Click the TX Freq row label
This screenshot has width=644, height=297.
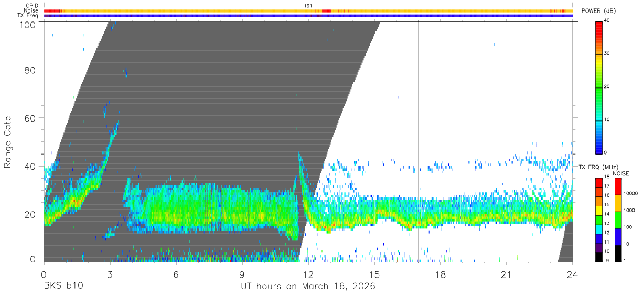[28, 15]
